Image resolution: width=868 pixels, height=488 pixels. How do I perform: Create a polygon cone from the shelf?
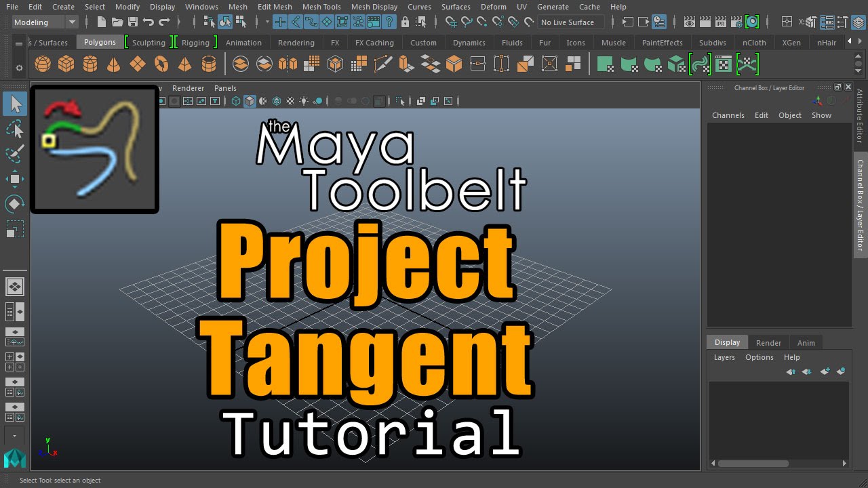point(114,64)
